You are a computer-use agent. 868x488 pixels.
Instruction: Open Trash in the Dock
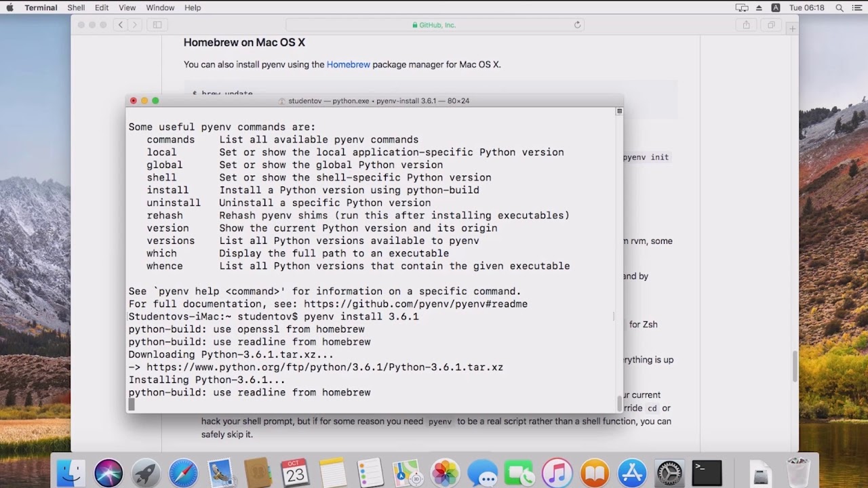[797, 472]
